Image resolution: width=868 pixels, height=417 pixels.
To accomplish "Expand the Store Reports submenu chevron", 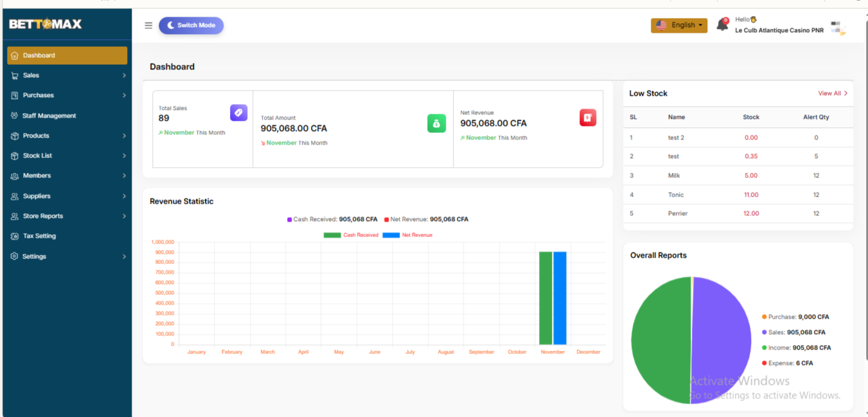I will pyautogui.click(x=124, y=217).
